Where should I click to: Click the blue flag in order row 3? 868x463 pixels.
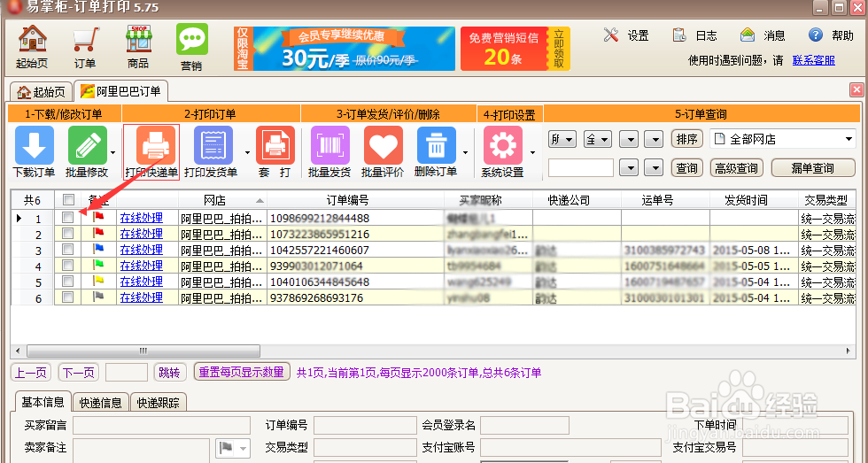(98, 249)
